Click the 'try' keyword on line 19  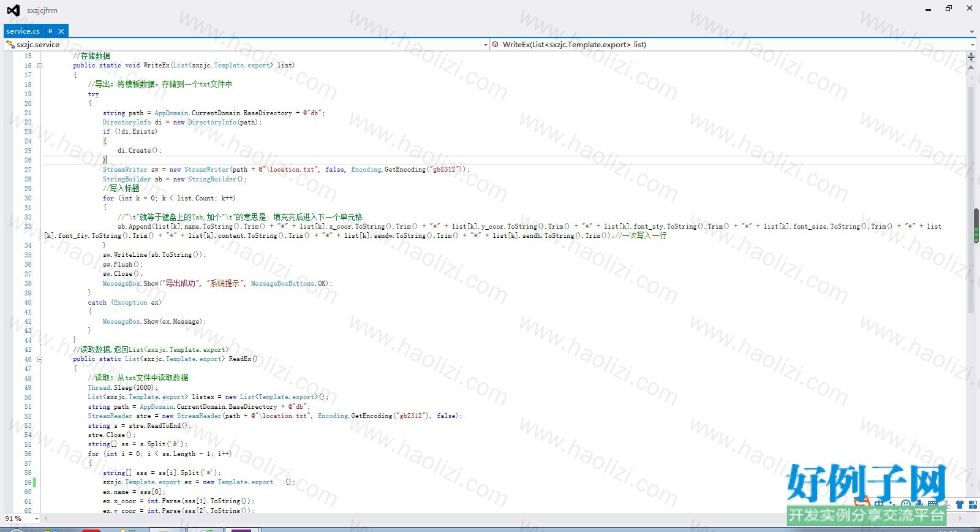click(93, 94)
